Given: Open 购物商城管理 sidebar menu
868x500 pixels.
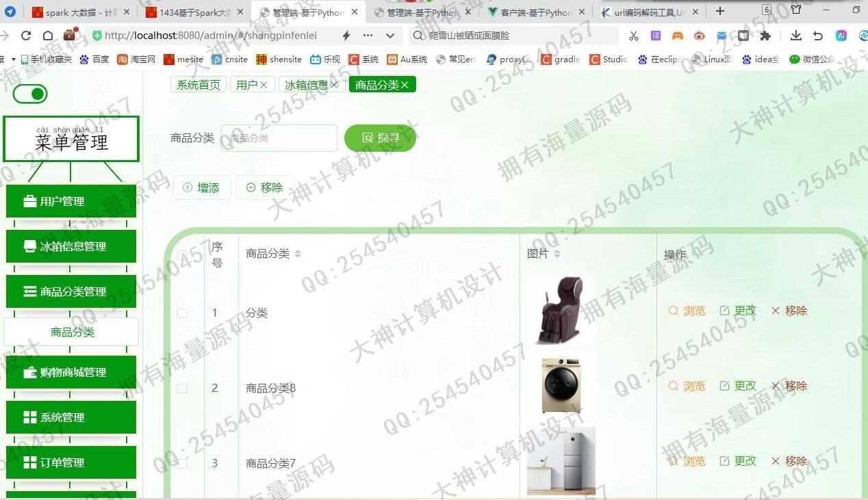Looking at the screenshot, I should 71,372.
